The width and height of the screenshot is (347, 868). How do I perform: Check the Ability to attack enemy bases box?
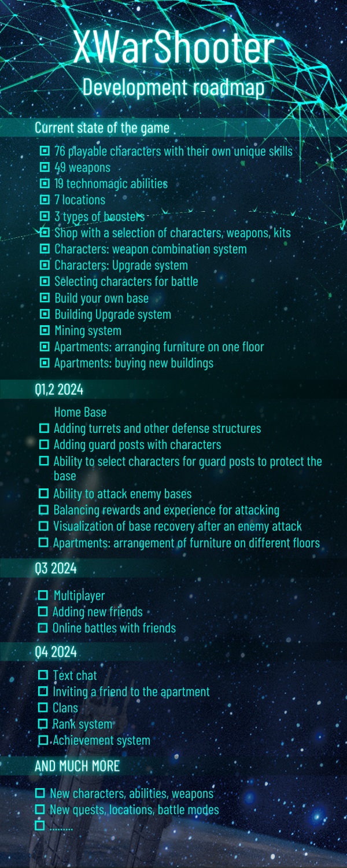[44, 494]
